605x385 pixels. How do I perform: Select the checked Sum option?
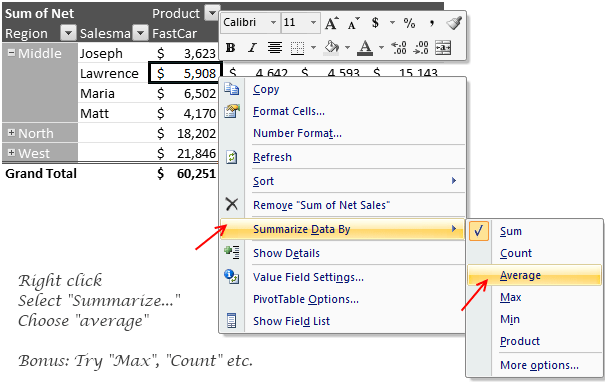coord(535,231)
